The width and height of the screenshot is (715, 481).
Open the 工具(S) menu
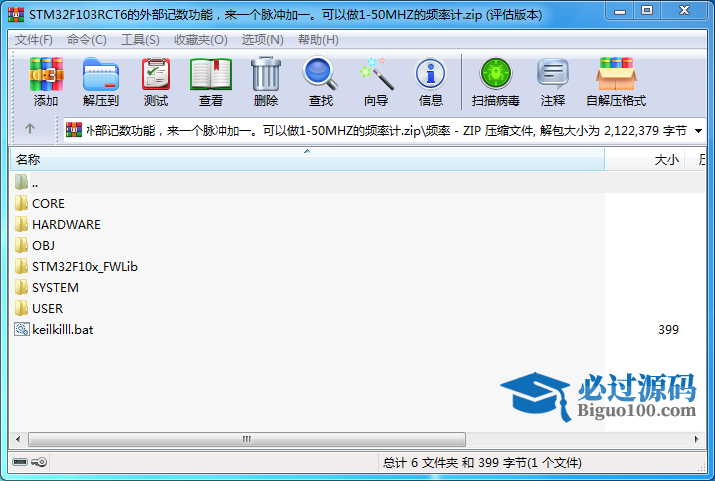[140, 40]
